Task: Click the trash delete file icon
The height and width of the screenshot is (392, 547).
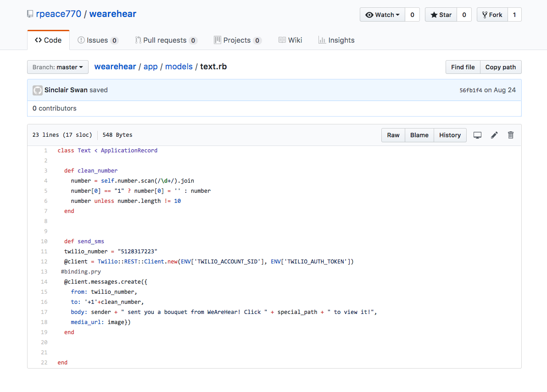Action: click(511, 135)
